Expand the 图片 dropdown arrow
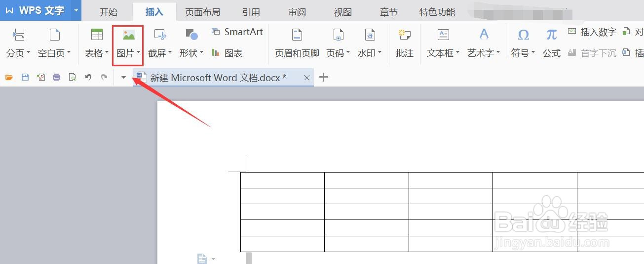This screenshot has height=264, width=644. click(x=138, y=53)
